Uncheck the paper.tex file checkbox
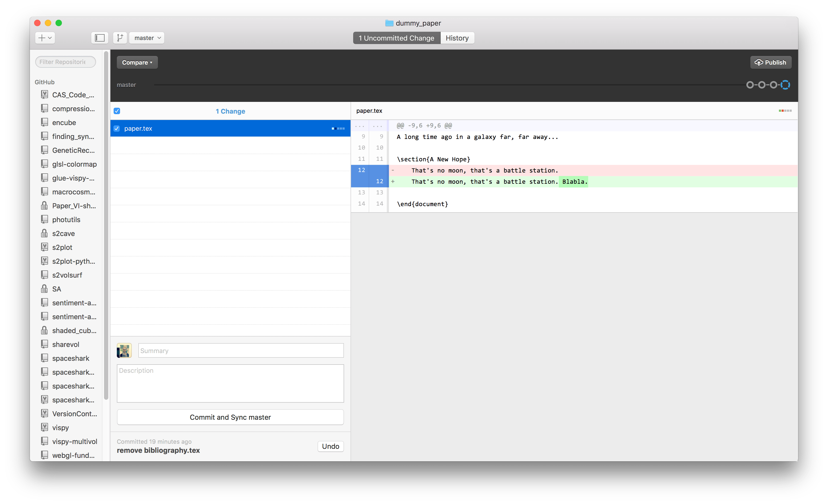This screenshot has height=504, width=828. (117, 129)
